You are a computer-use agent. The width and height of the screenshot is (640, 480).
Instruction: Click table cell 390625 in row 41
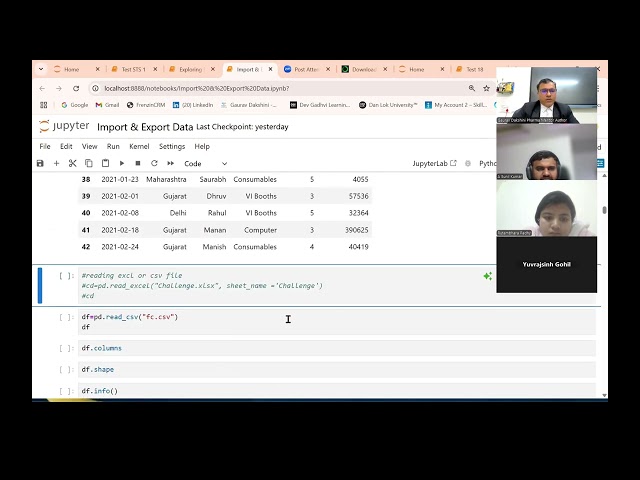pyautogui.click(x=356, y=230)
